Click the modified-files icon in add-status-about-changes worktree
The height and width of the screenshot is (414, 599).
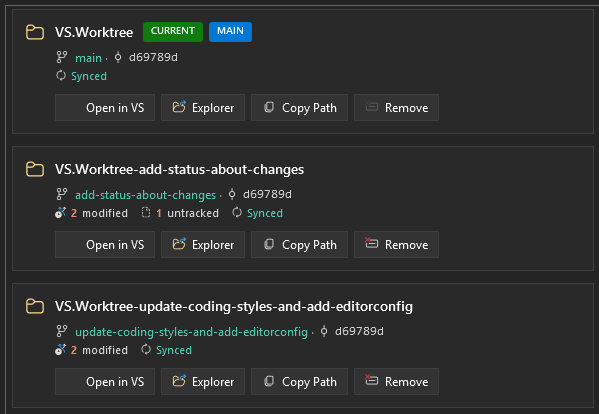click(60, 212)
